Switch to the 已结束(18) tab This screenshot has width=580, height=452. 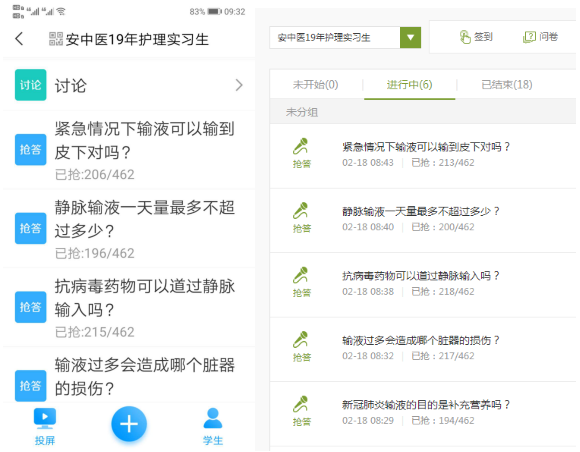coord(507,85)
